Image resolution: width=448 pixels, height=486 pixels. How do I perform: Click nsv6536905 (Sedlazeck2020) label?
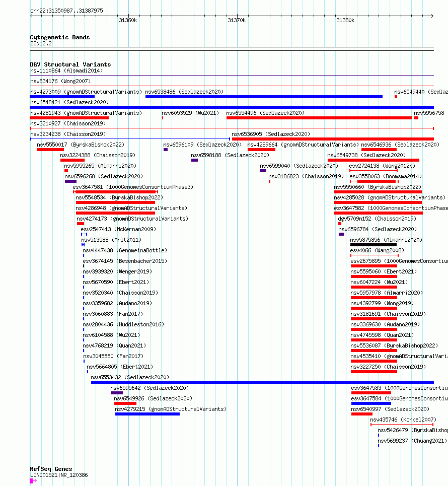[x=271, y=134]
